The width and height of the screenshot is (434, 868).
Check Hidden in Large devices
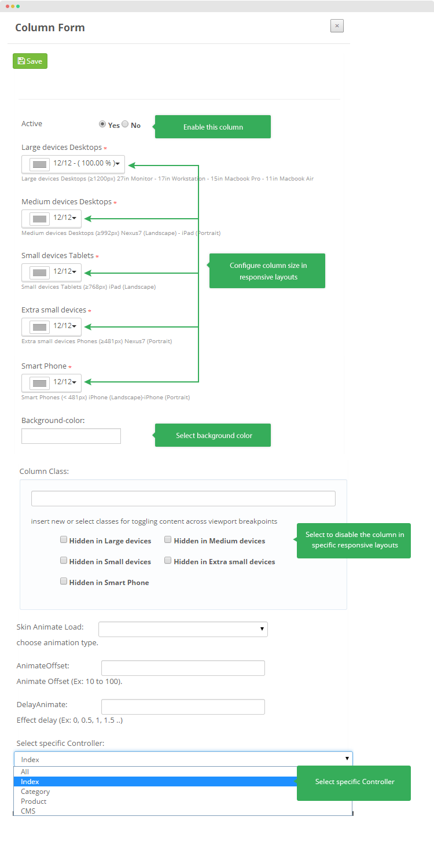coord(64,540)
